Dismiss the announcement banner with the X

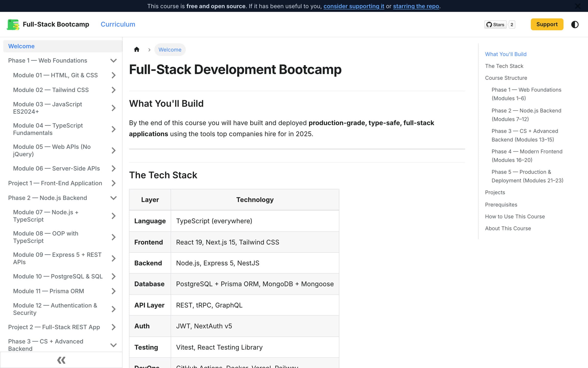(578, 6)
